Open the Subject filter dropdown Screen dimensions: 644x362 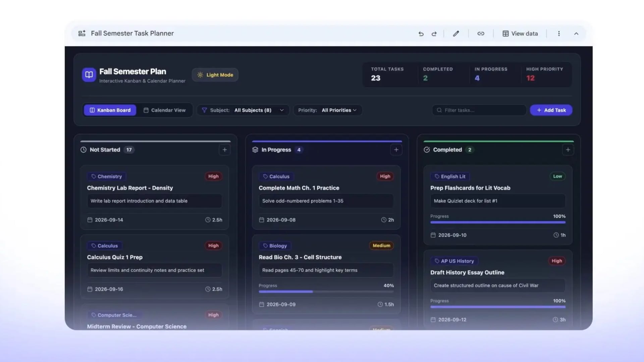[x=243, y=110]
